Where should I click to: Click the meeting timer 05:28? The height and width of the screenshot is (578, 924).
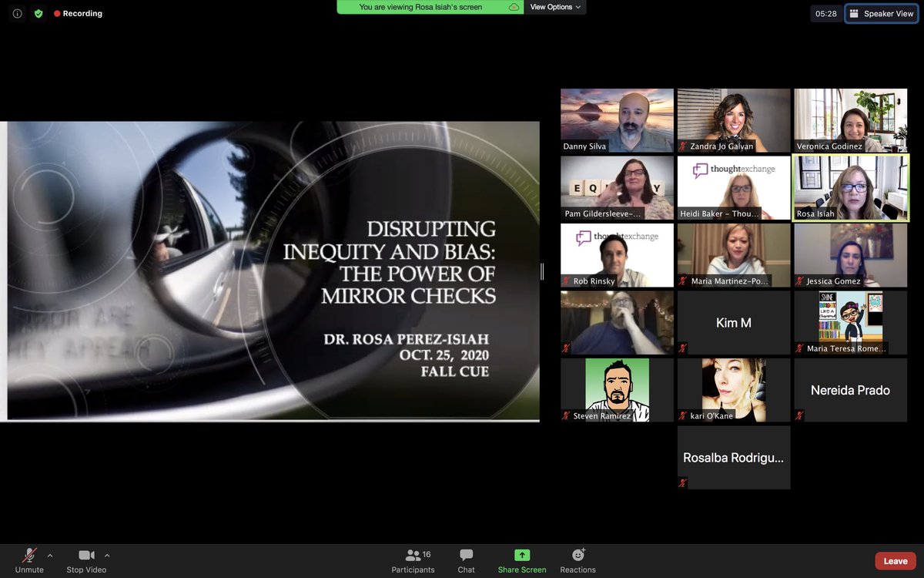826,13
